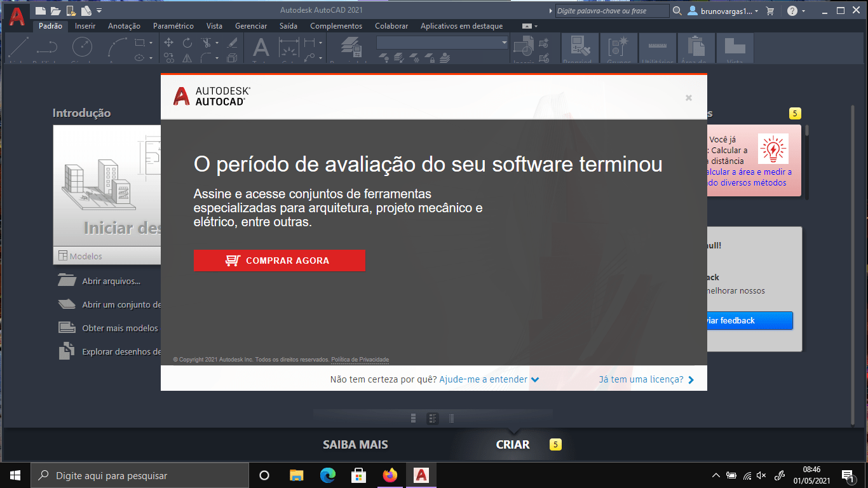Activate the Rotate tool

(187, 44)
